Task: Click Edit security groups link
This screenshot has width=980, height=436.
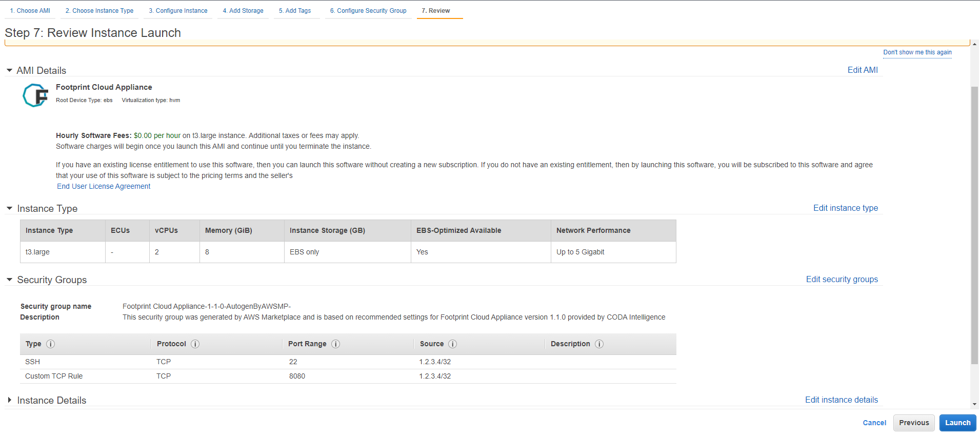Action: (842, 280)
